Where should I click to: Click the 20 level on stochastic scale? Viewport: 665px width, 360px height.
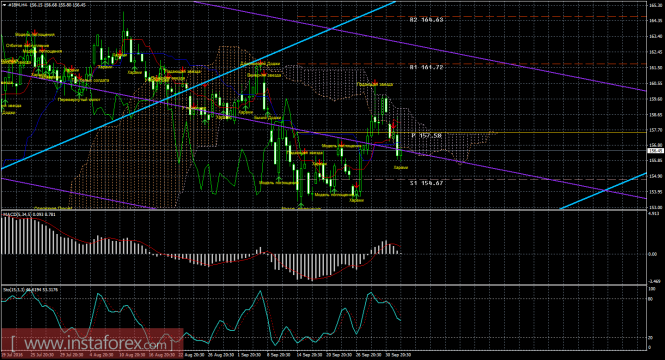pyautogui.click(x=651, y=338)
